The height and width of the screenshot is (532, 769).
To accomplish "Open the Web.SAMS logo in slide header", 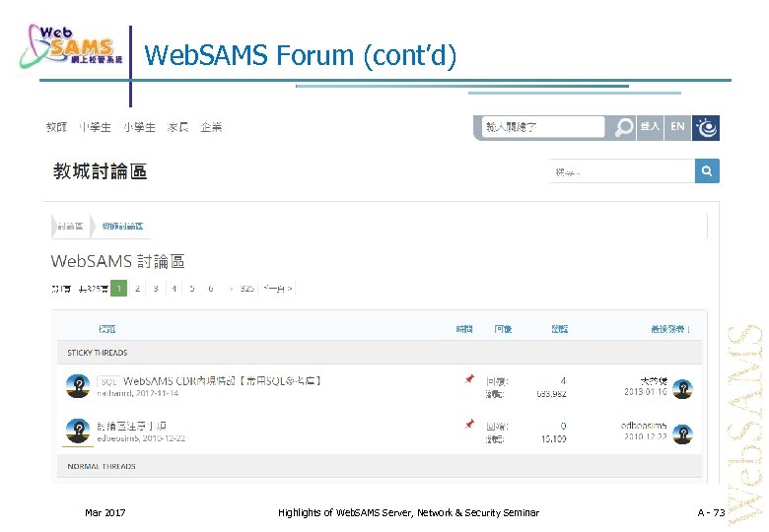I will pyautogui.click(x=69, y=47).
